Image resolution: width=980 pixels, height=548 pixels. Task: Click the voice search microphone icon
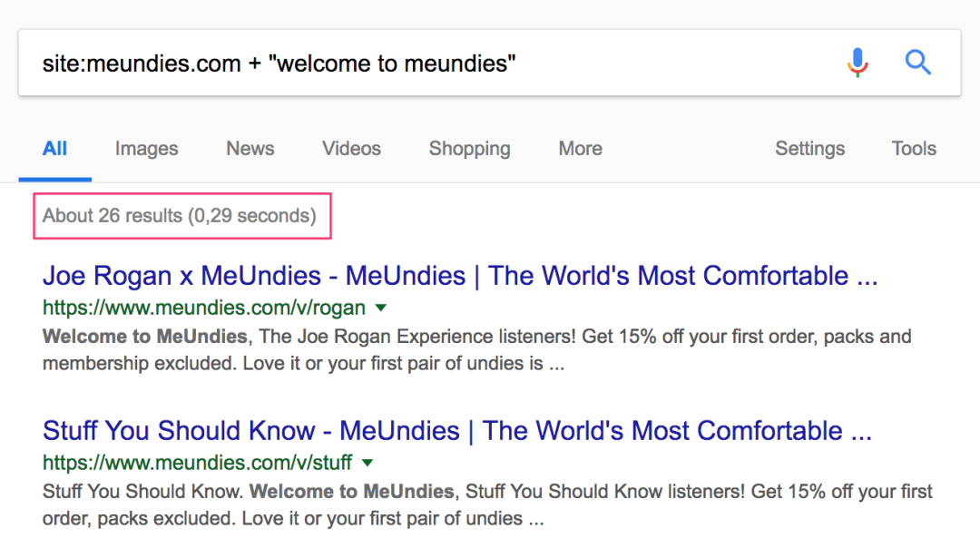coord(857,63)
